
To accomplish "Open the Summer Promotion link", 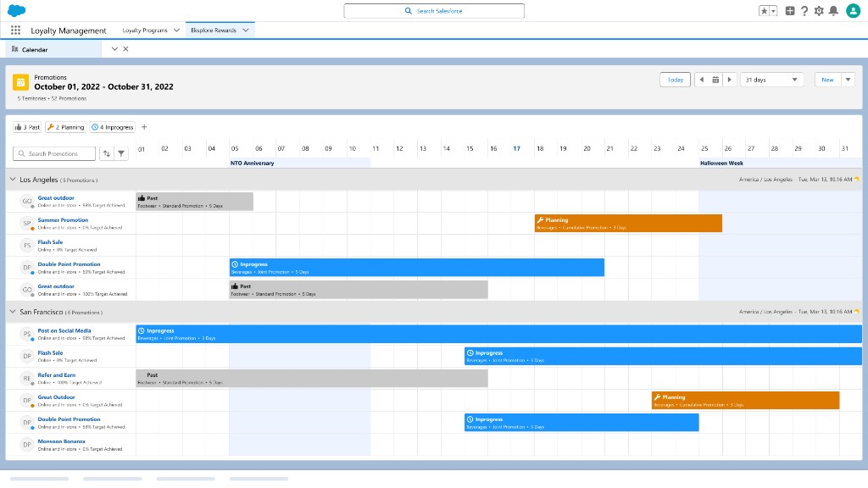I will tap(63, 219).
